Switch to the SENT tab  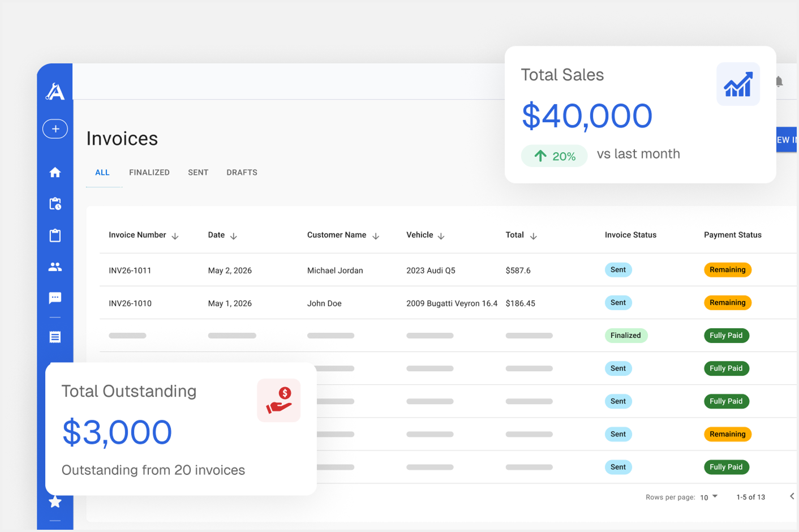pyautogui.click(x=198, y=173)
